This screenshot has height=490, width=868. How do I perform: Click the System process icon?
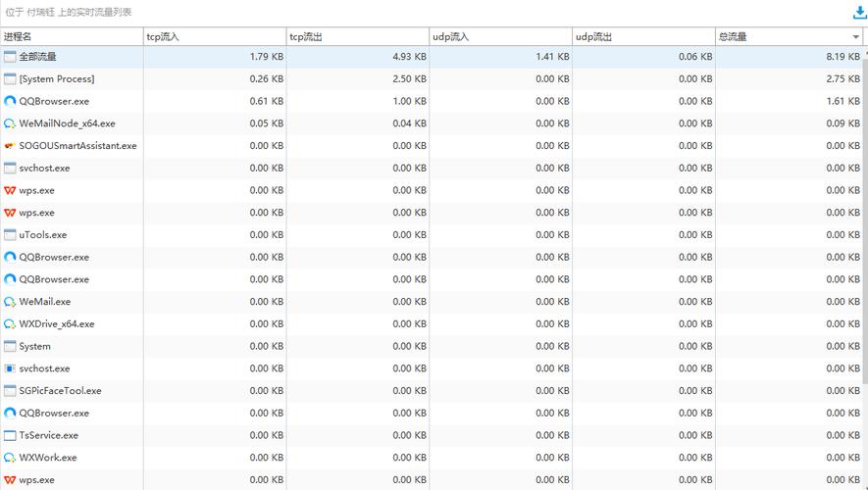(10, 346)
